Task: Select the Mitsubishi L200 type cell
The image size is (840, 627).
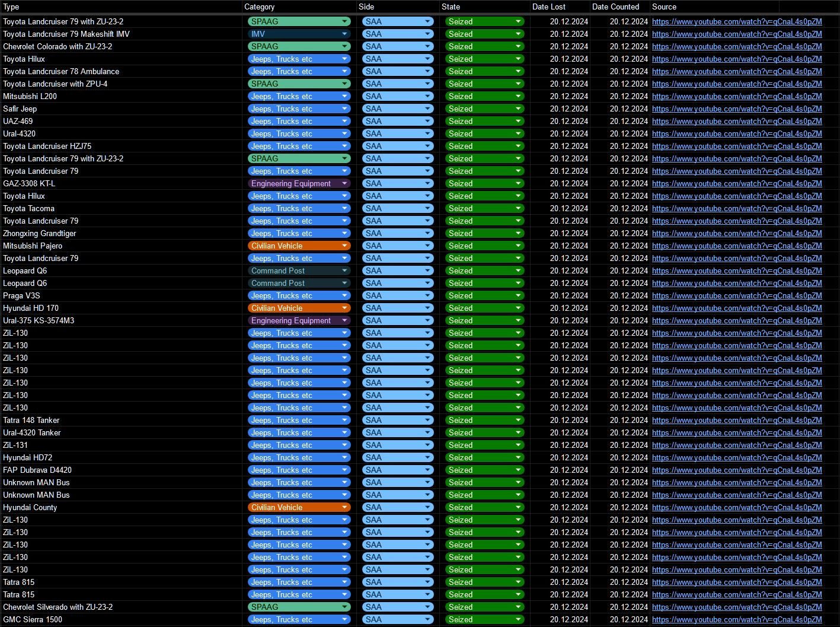Action: [121, 96]
